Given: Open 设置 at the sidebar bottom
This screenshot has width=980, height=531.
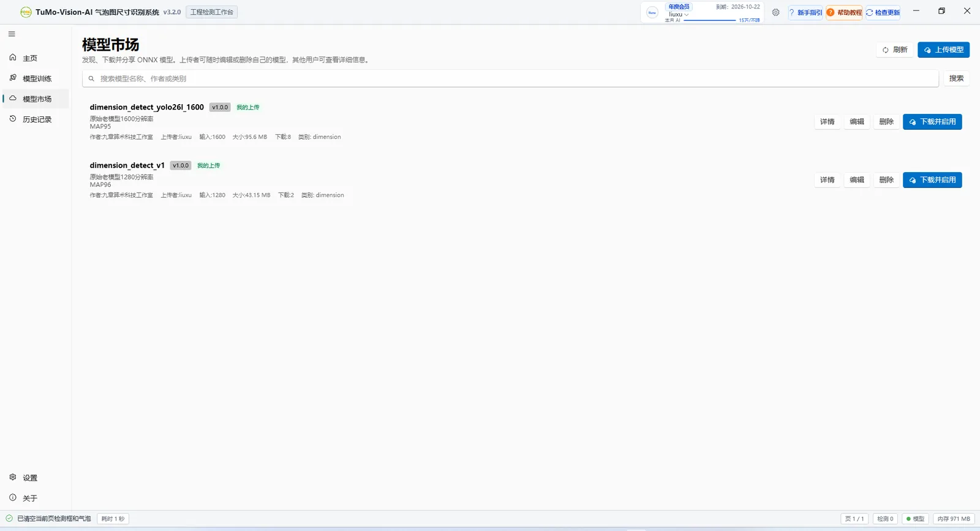Looking at the screenshot, I should (x=36, y=478).
